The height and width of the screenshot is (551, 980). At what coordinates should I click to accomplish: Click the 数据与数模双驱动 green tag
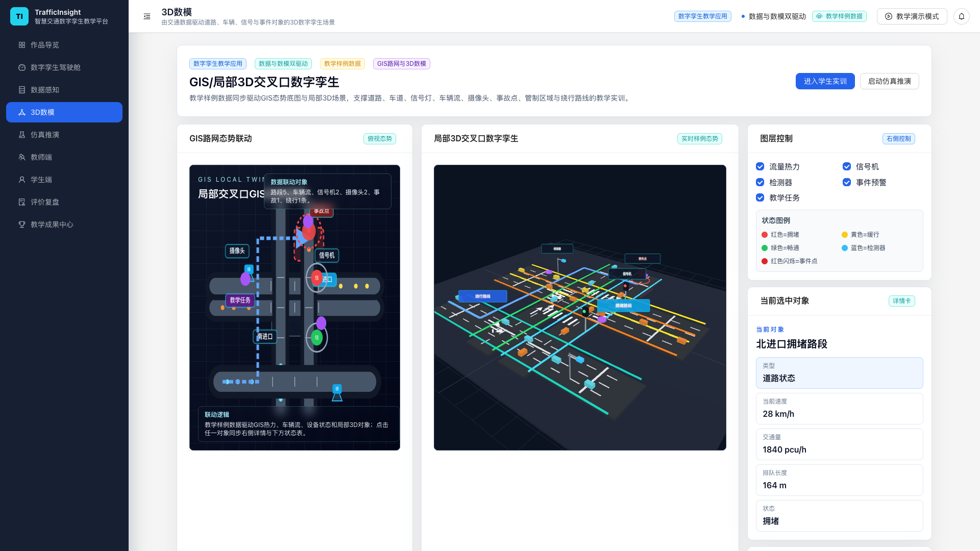(283, 64)
